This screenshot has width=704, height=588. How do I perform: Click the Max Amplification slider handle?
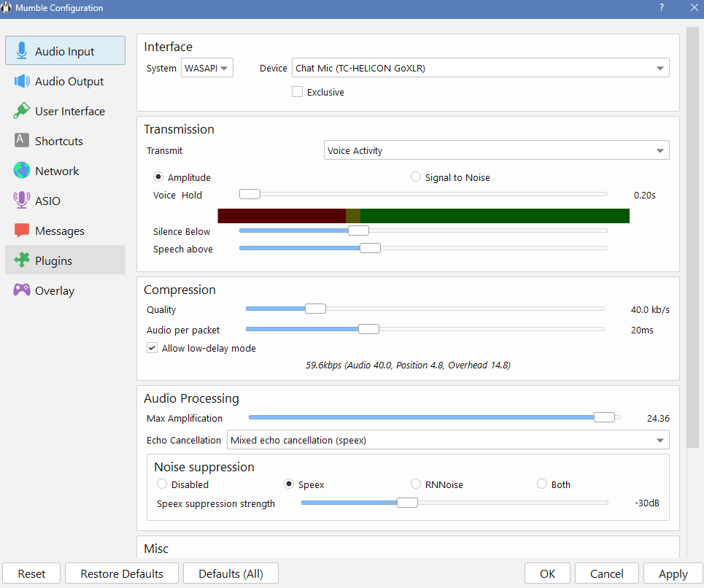(604, 417)
